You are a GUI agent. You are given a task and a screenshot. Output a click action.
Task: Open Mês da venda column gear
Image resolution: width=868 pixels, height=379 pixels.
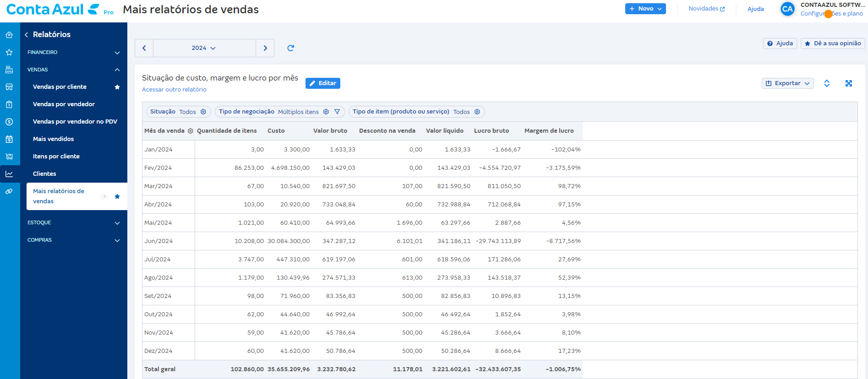(191, 131)
